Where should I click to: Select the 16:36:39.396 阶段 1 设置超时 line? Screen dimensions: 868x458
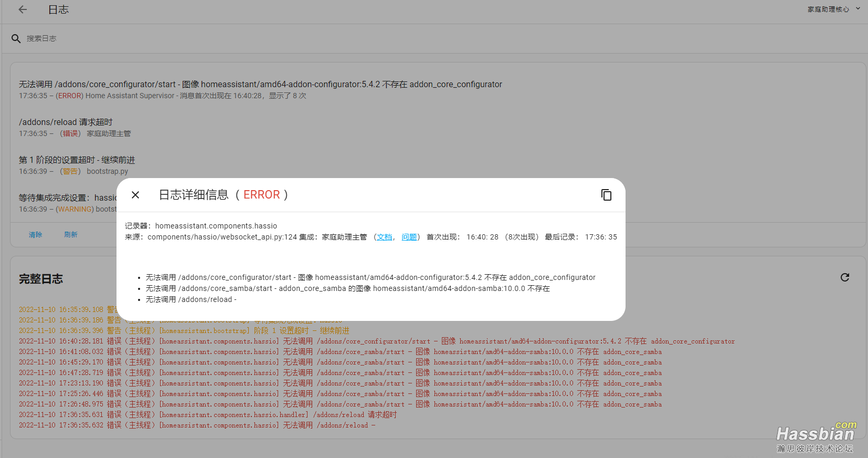184,331
